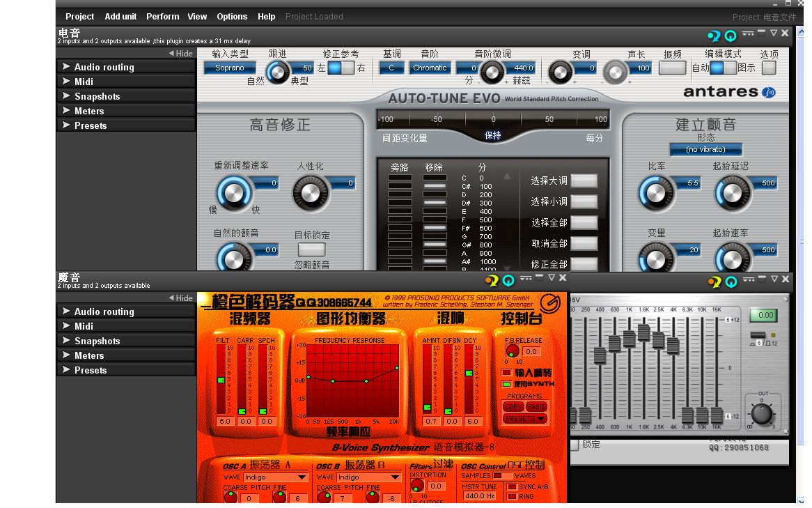Expand Snapshots in 魔音 rack

[x=126, y=341]
